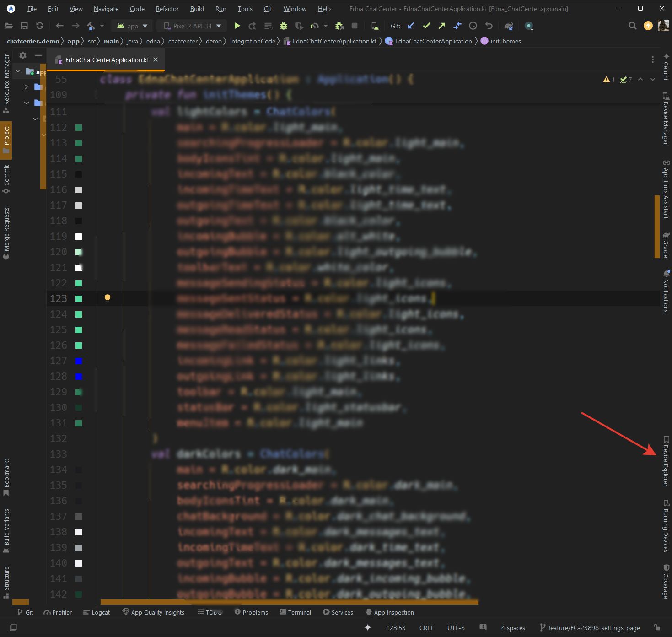Open the Profiler from the bottom bar
Viewport: 672px width, 637px height.
[57, 612]
